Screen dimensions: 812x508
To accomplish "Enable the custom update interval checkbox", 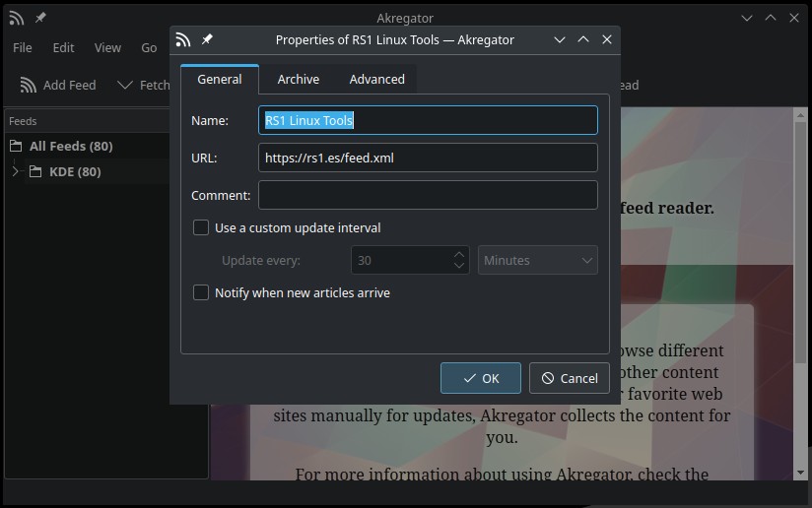I will [x=201, y=227].
